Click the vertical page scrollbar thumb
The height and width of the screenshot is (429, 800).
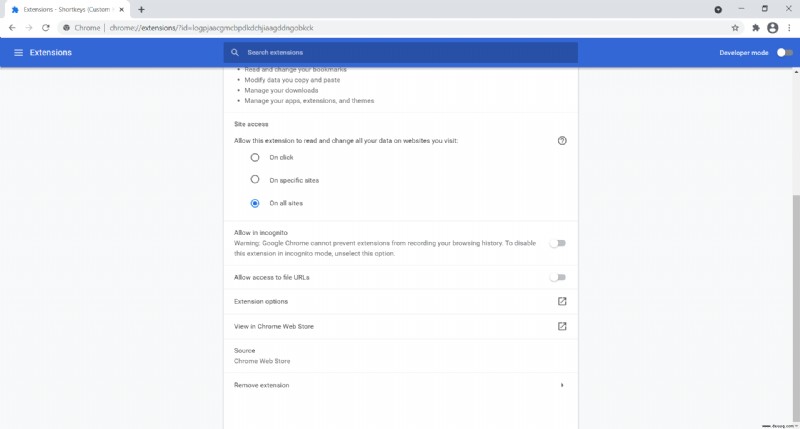pyautogui.click(x=796, y=306)
